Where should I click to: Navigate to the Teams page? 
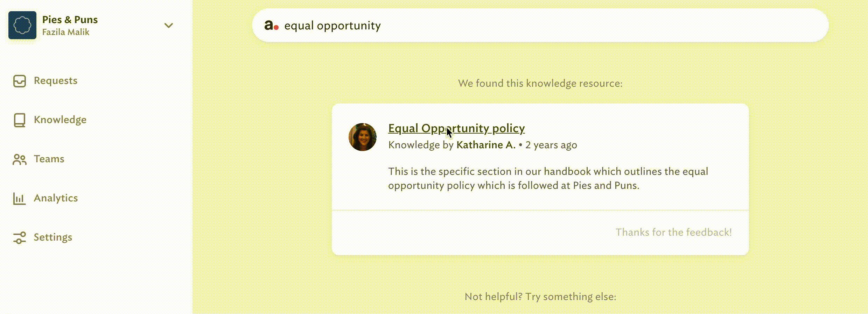click(x=49, y=159)
